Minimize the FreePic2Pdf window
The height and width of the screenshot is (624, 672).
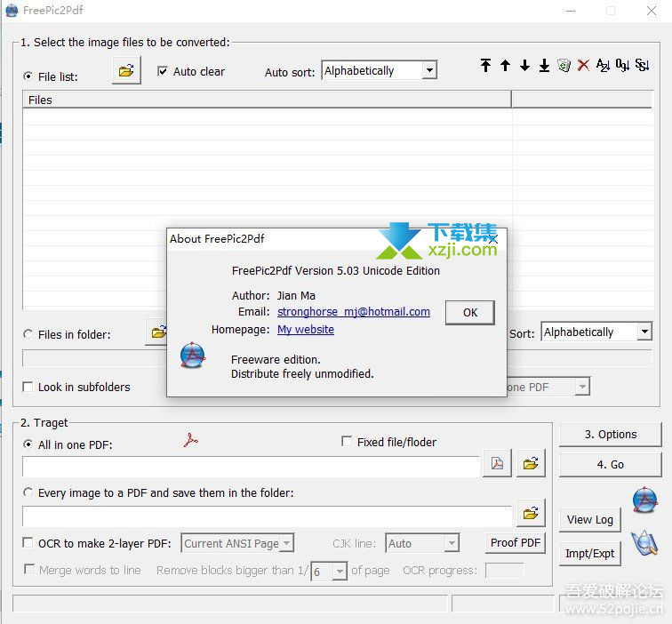pos(571,11)
